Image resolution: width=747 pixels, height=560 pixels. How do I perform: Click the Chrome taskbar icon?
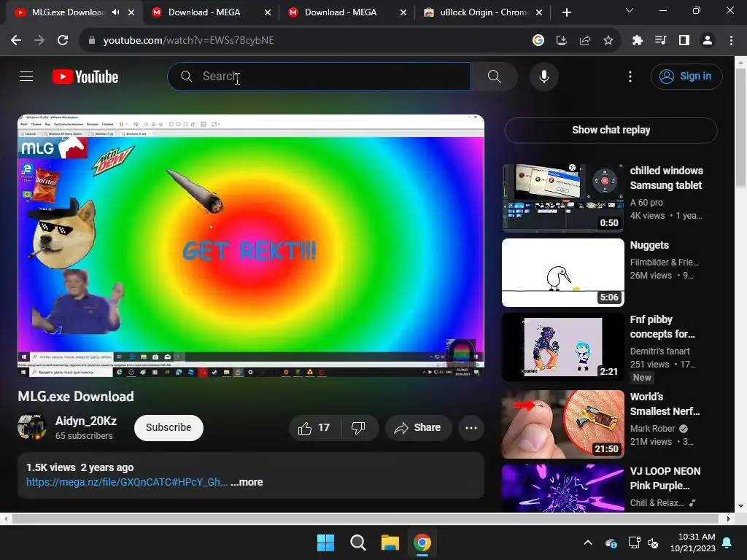422,542
